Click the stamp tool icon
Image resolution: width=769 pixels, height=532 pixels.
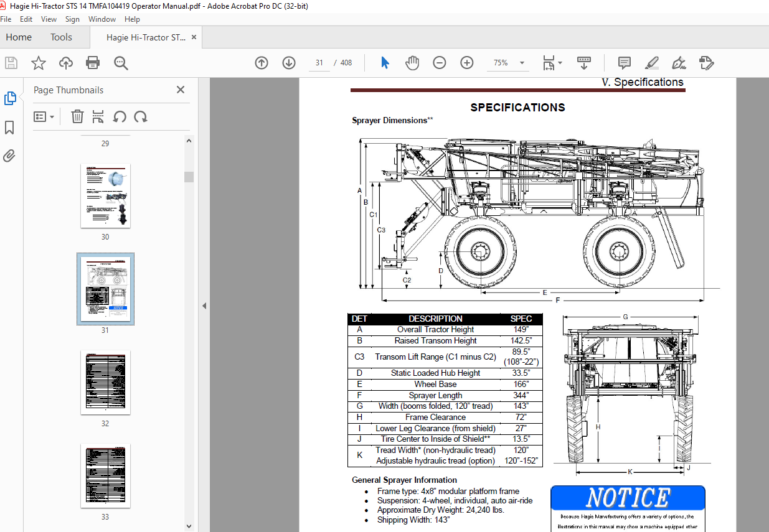click(x=706, y=63)
